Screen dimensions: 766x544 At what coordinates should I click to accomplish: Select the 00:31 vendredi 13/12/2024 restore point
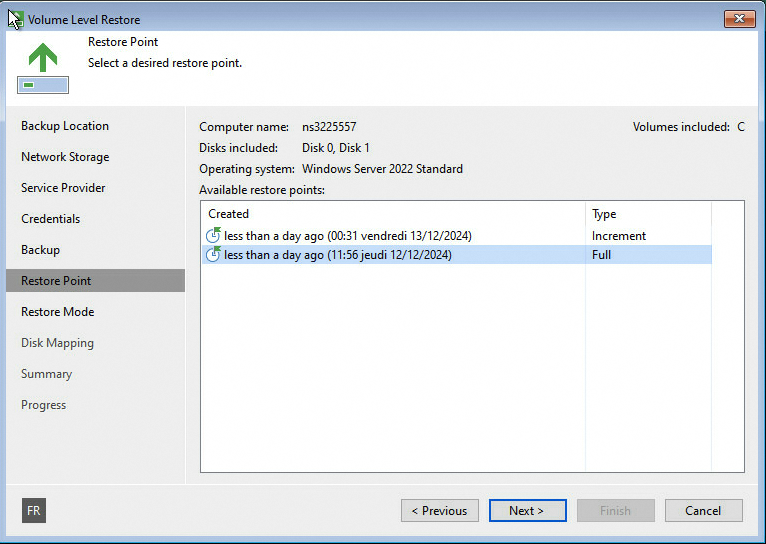point(347,236)
